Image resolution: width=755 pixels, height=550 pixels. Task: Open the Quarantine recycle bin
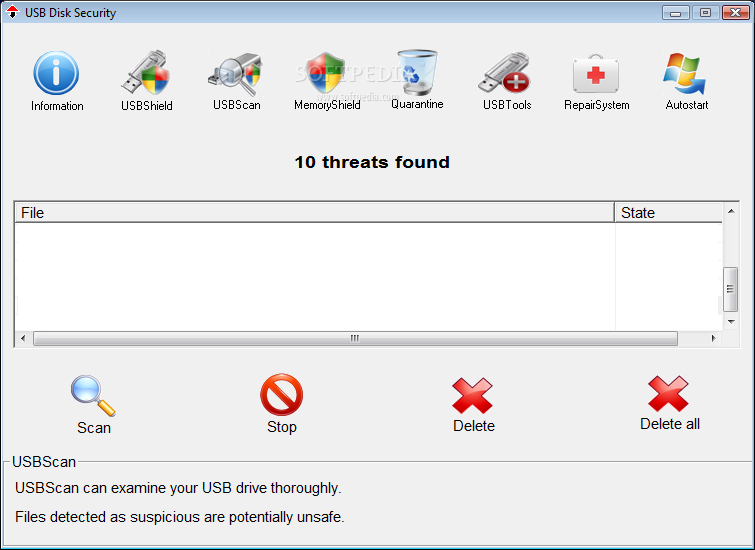(417, 79)
